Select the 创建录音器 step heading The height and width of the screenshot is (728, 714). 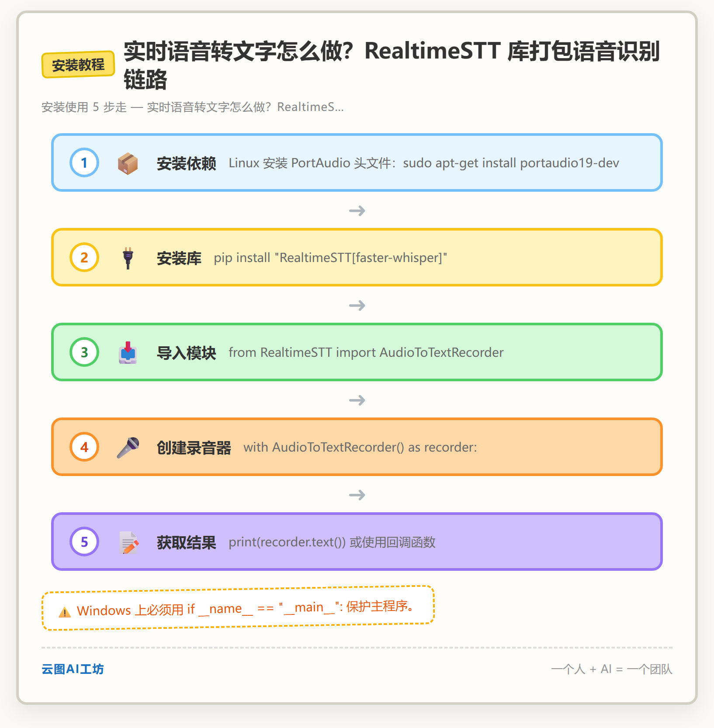[x=194, y=448]
